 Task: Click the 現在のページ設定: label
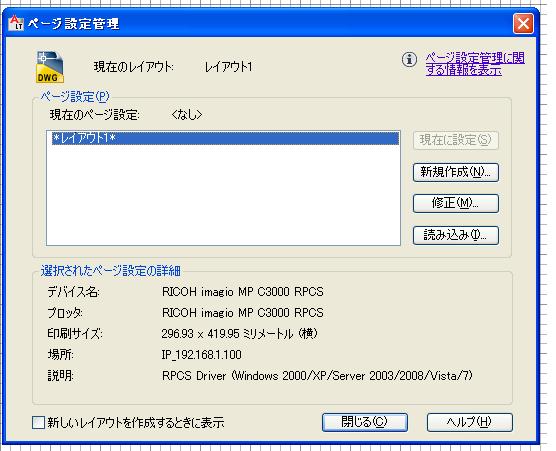coord(95,115)
